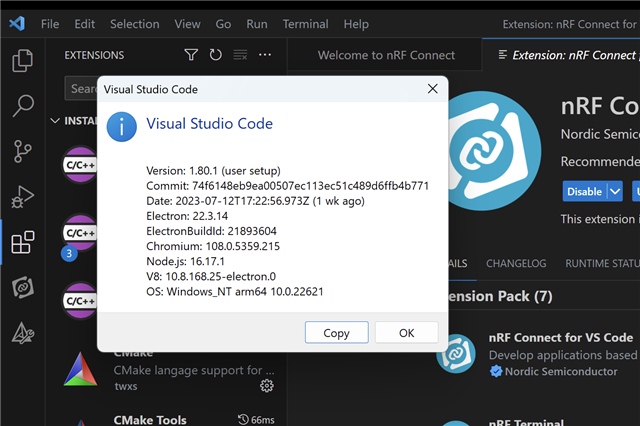Click the Commit hash line in dialog
640x426 pixels.
tap(287, 186)
